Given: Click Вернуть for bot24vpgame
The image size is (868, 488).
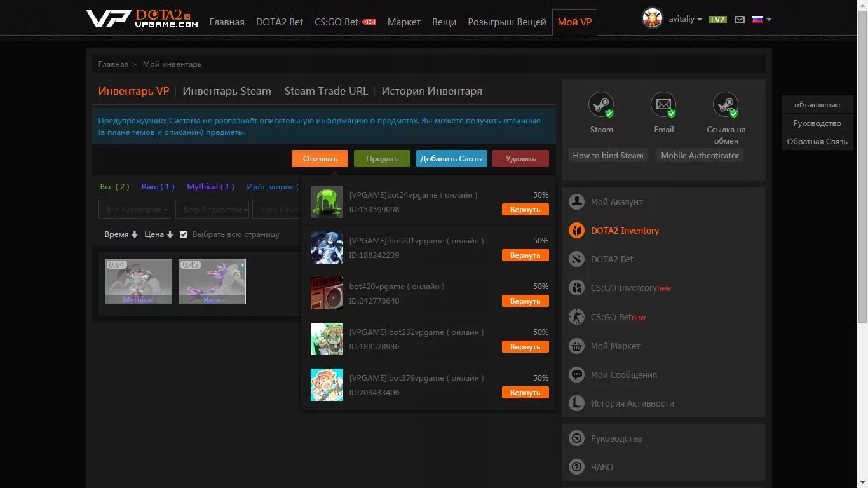Looking at the screenshot, I should [525, 210].
